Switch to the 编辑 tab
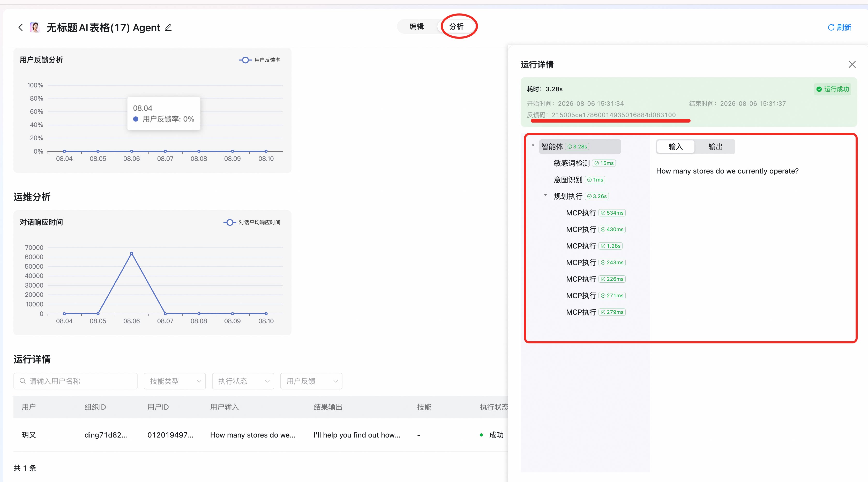The image size is (868, 482). coord(416,26)
